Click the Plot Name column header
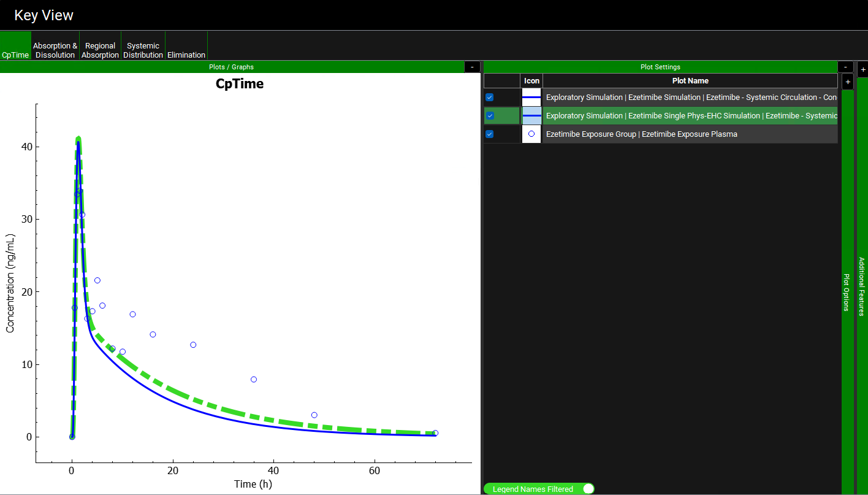 pyautogui.click(x=690, y=81)
